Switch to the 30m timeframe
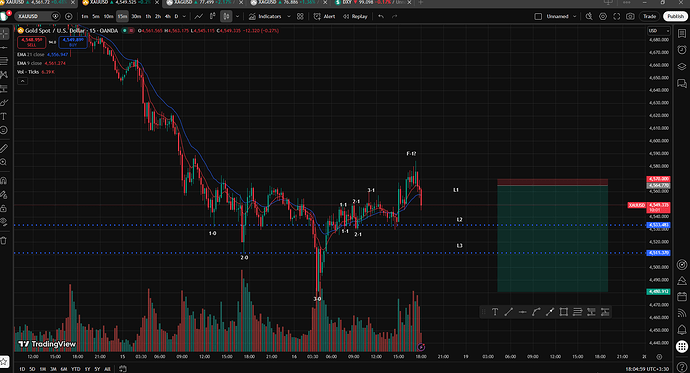The width and height of the screenshot is (690, 373). (136, 16)
